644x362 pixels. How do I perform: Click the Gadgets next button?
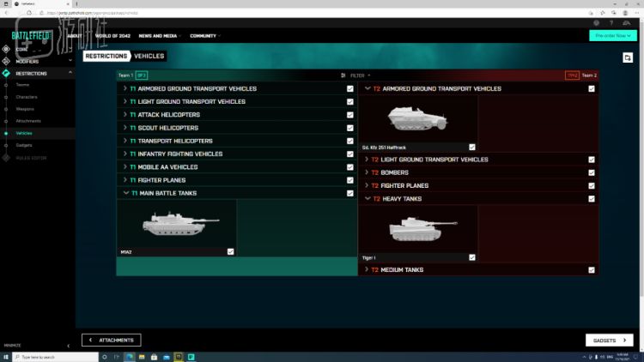tap(609, 341)
